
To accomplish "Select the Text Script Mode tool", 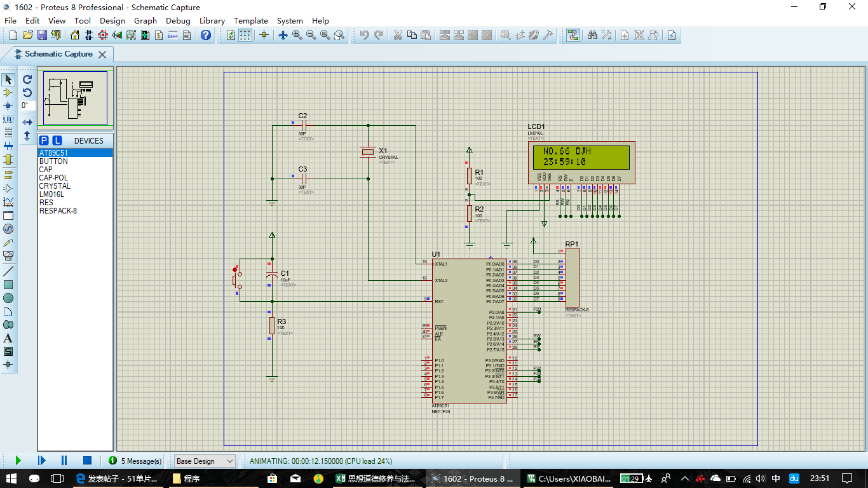I will point(8,133).
